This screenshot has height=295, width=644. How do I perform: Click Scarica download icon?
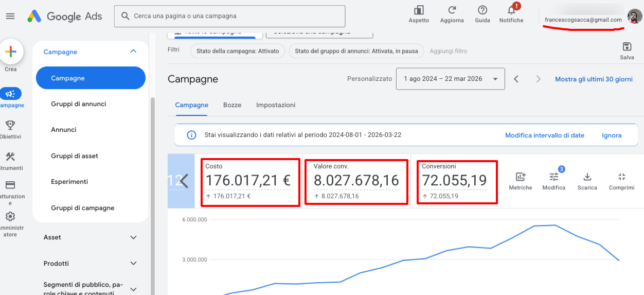587,178
